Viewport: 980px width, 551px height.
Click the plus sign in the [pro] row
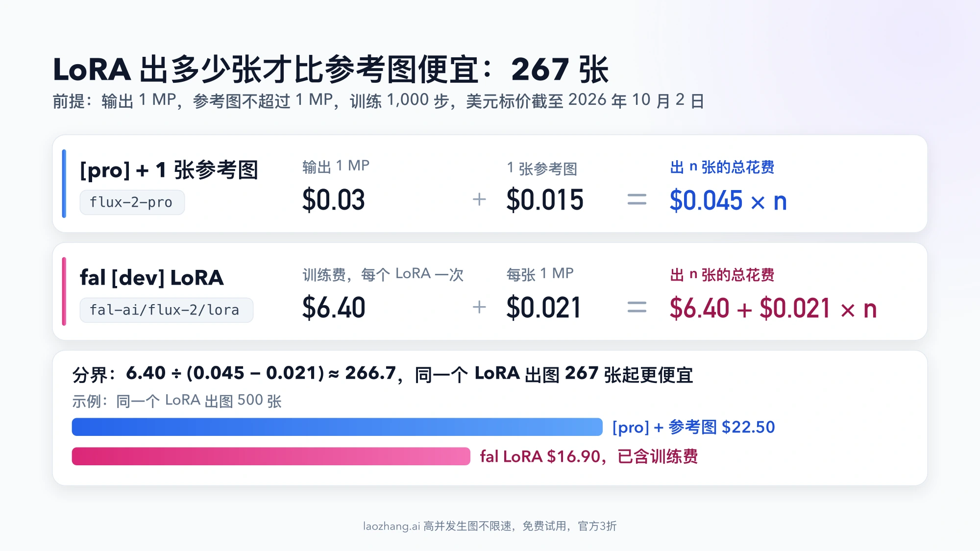tap(479, 199)
